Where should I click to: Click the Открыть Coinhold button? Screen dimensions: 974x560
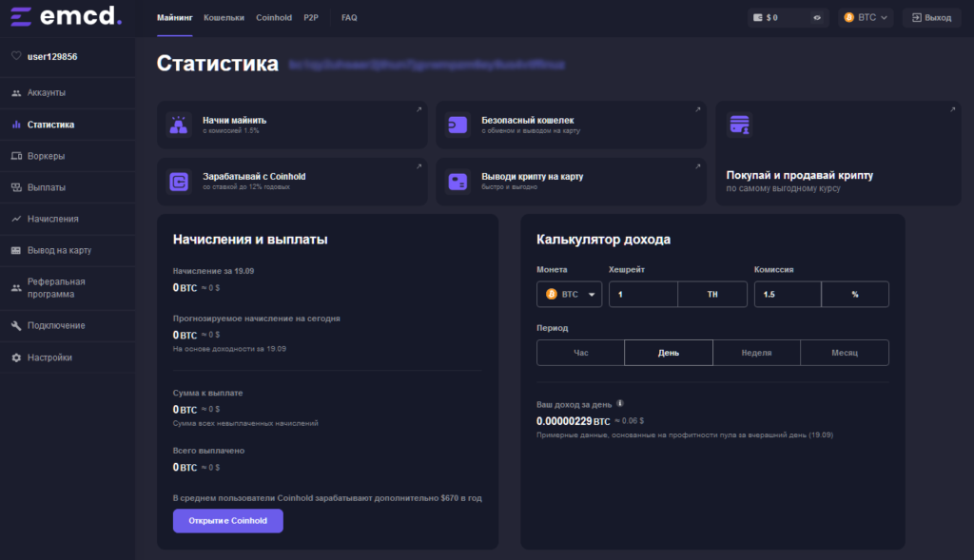pos(227,521)
